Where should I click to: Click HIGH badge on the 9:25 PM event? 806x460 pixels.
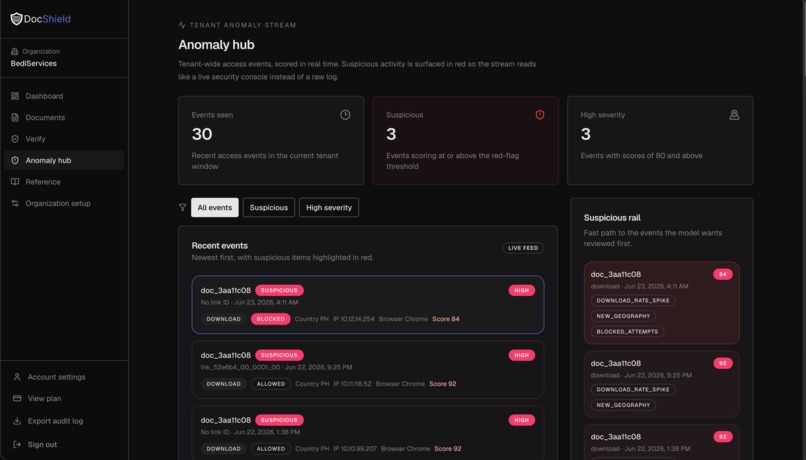pyautogui.click(x=522, y=355)
